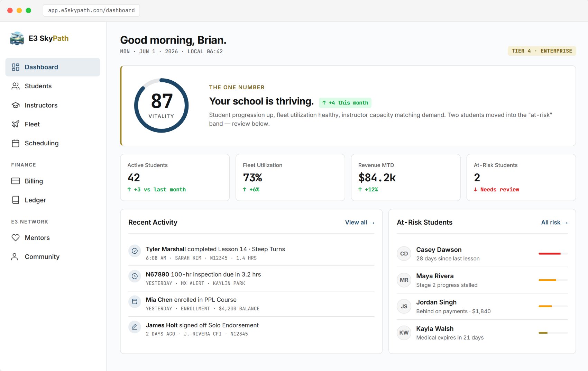This screenshot has height=371, width=588.
Task: Click the 73% fleet utilization value
Action: coord(252,178)
